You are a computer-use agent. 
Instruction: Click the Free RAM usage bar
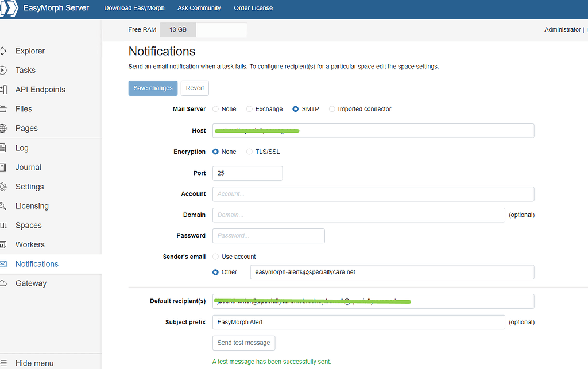177,29
